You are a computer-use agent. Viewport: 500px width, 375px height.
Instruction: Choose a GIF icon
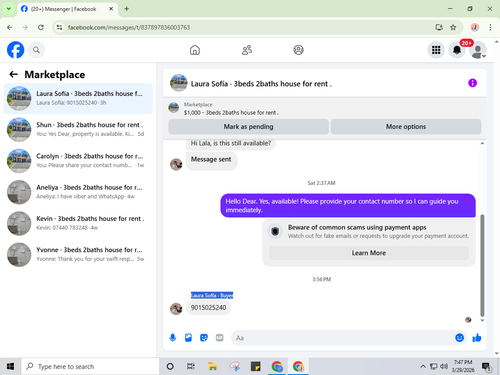219,338
